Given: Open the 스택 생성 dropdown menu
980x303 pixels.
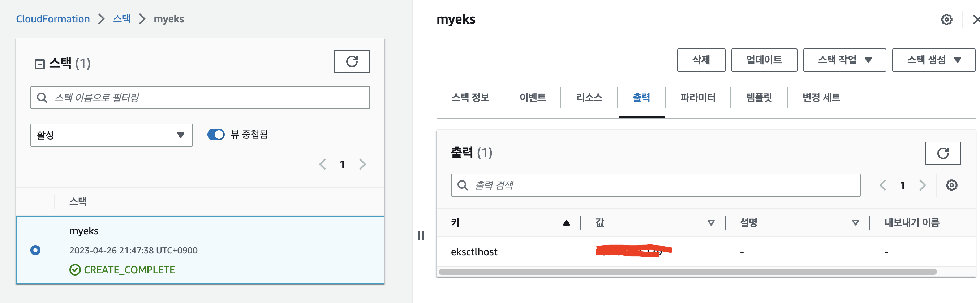Looking at the screenshot, I should pyautogui.click(x=933, y=60).
